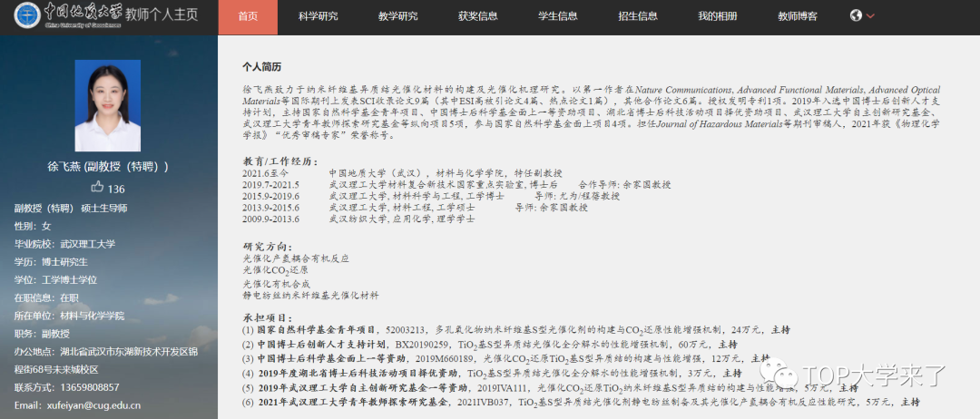Open the 招生信息 page
The width and height of the screenshot is (980, 419).
point(637,16)
